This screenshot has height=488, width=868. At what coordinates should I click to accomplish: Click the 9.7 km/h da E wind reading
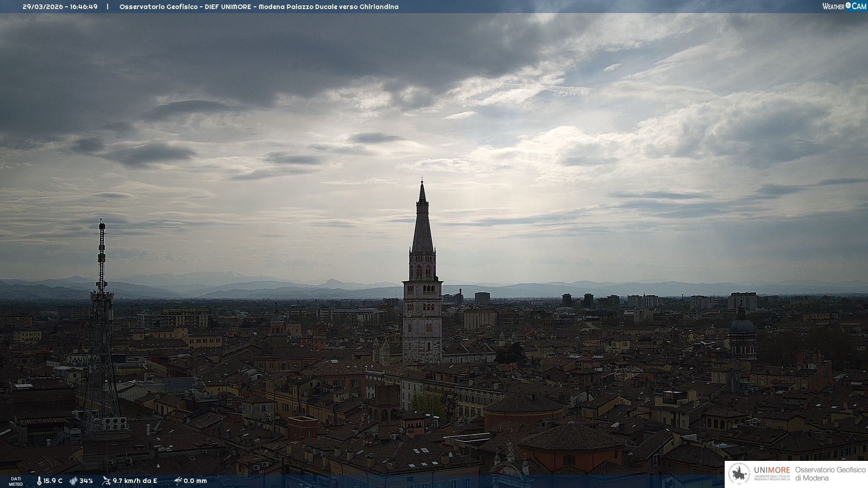coord(135,481)
